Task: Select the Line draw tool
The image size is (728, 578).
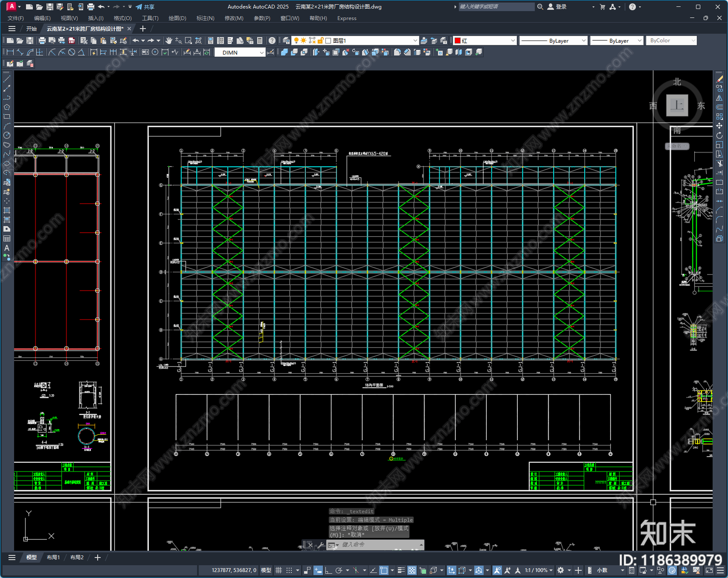Action: (7, 79)
